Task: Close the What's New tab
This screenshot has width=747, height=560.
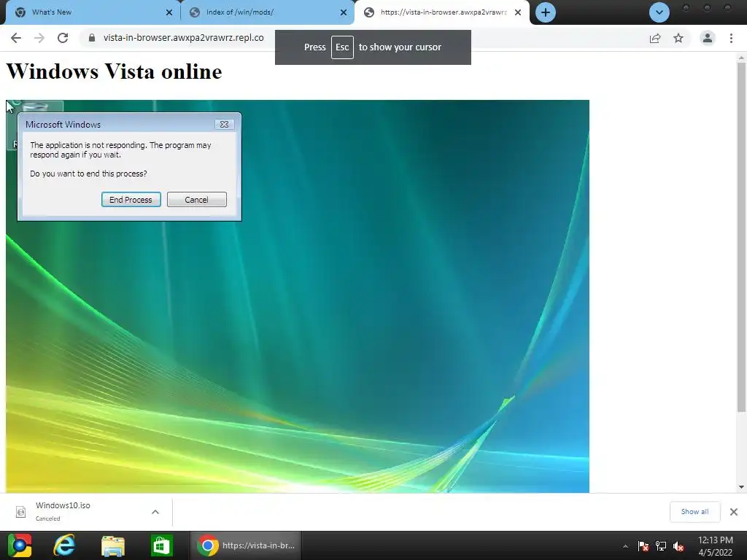Action: 169,12
